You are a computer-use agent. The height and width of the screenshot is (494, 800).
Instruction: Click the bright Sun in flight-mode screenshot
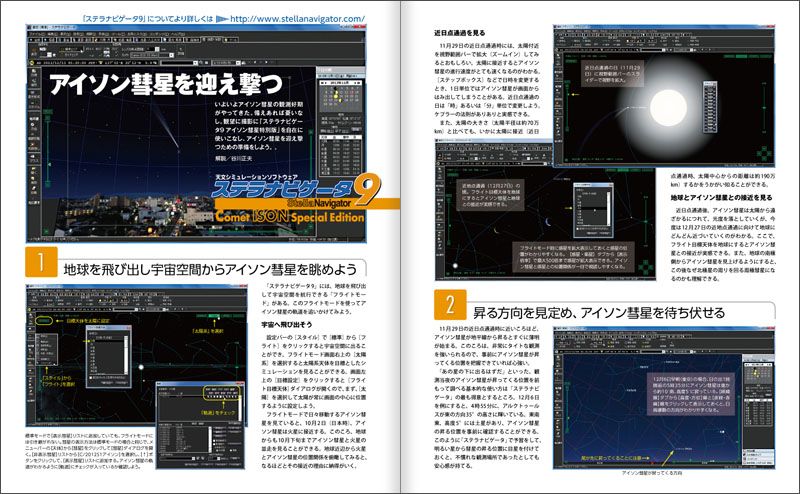pos(141,367)
